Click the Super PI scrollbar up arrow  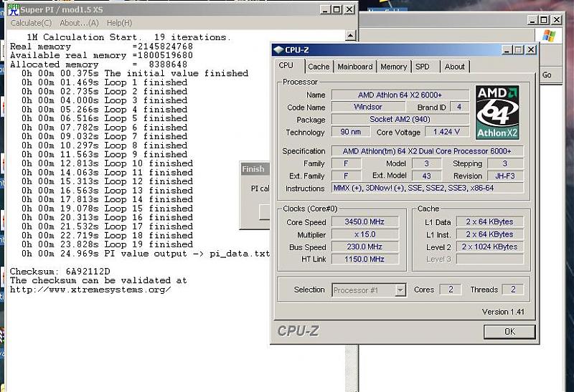(x=350, y=35)
